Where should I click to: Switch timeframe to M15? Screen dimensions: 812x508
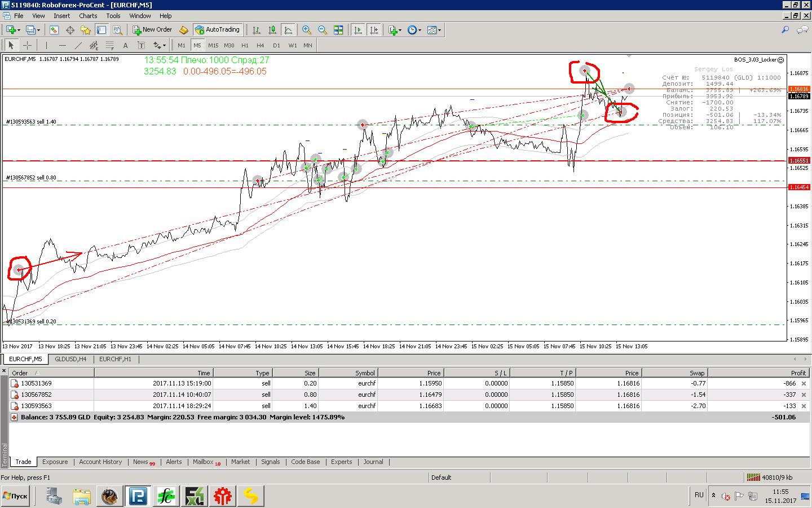coord(213,45)
